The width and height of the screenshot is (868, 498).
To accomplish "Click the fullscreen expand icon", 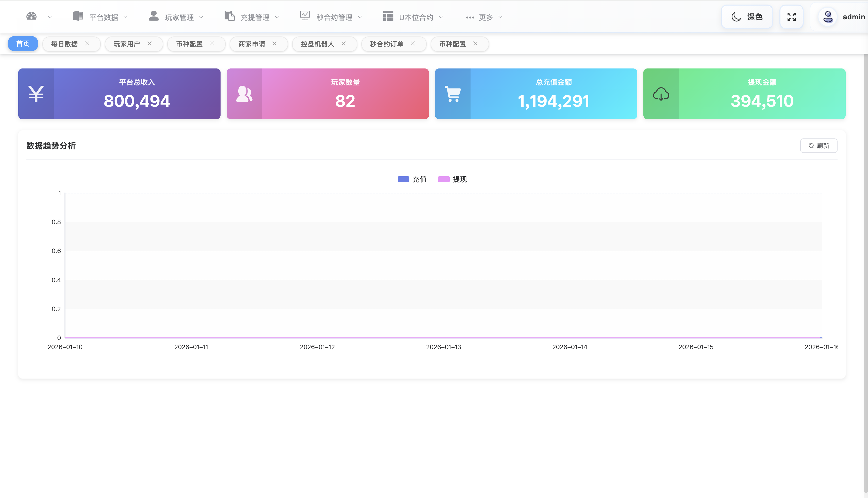I will click(x=791, y=16).
